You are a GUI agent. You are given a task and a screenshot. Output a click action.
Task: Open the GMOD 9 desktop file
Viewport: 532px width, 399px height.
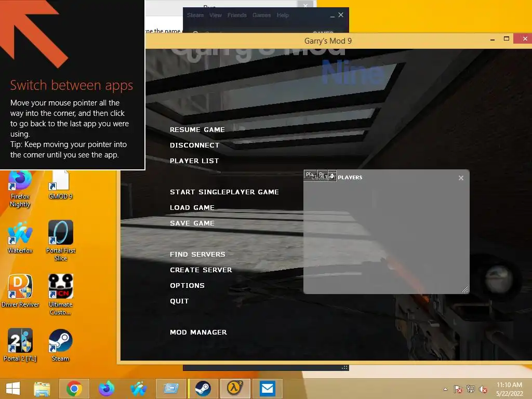60,185
